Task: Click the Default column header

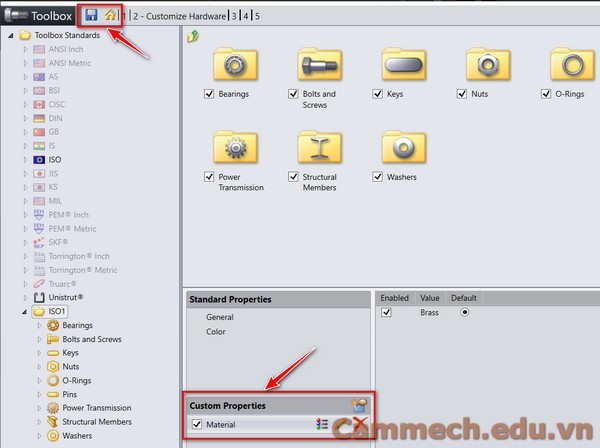Action: coord(464,298)
